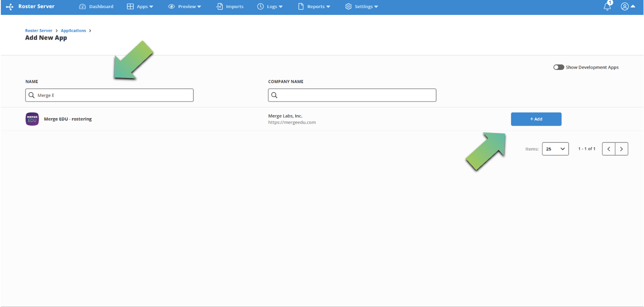Screen dimensions: 644x307
Task: Go to previous page of results
Action: (x=609, y=149)
